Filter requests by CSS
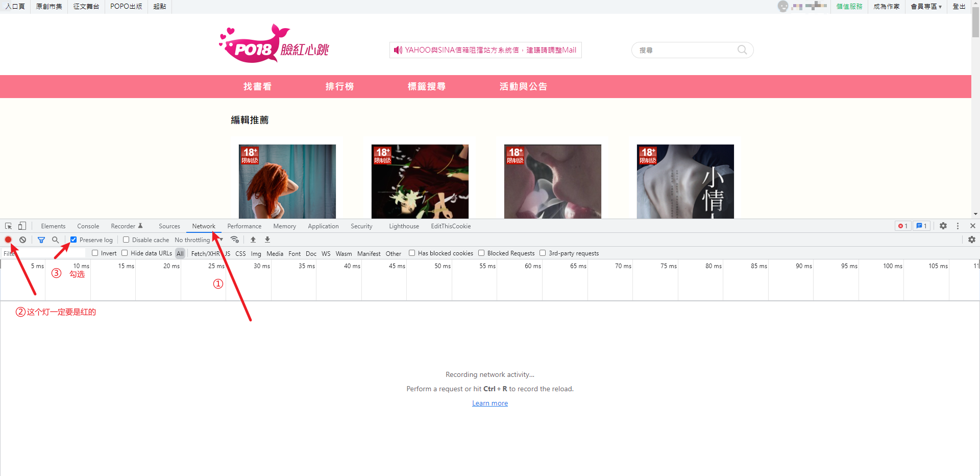This screenshot has height=476, width=980. click(x=240, y=253)
